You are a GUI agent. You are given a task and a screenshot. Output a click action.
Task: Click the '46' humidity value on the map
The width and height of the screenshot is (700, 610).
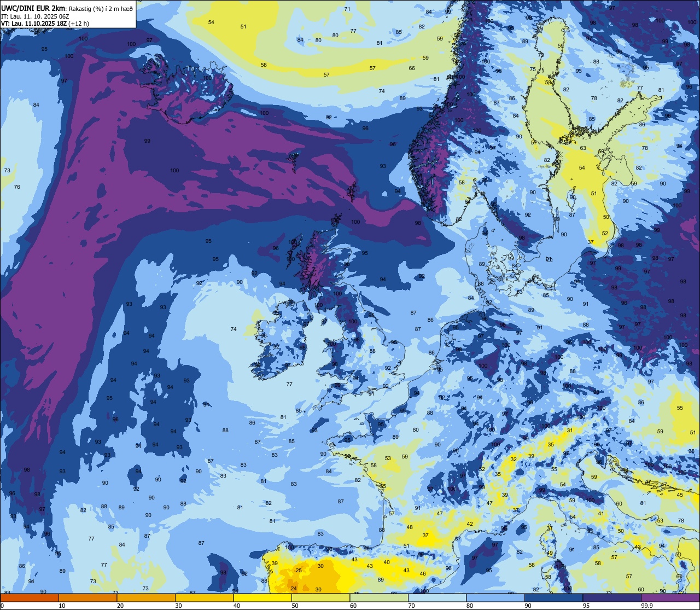pyautogui.click(x=423, y=574)
